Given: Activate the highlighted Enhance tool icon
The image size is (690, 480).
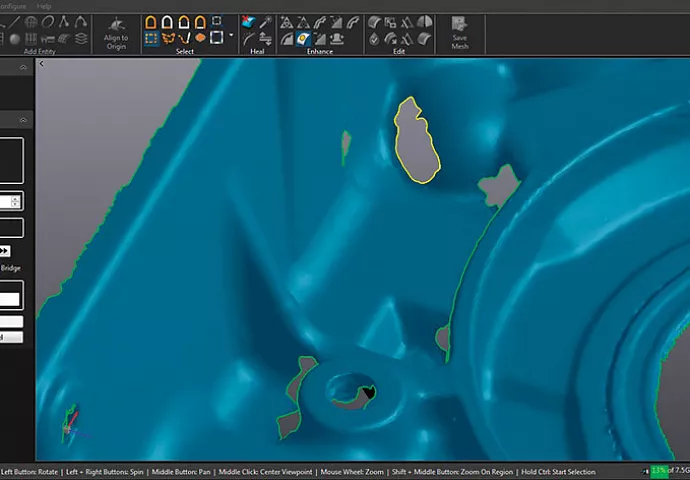Looking at the screenshot, I should coord(301,39).
